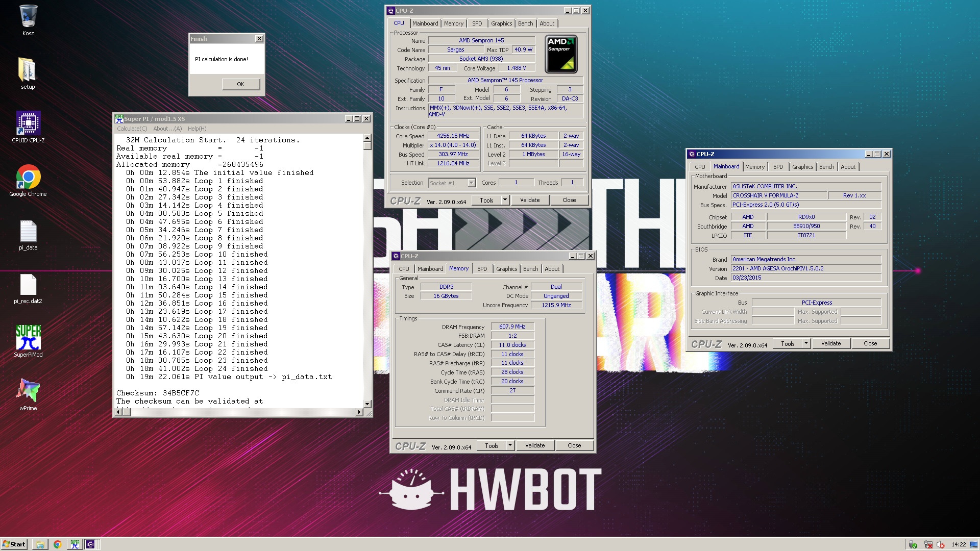The height and width of the screenshot is (551, 980).
Task: Open Chrome from taskbar quick-launch
Action: pos(57,544)
